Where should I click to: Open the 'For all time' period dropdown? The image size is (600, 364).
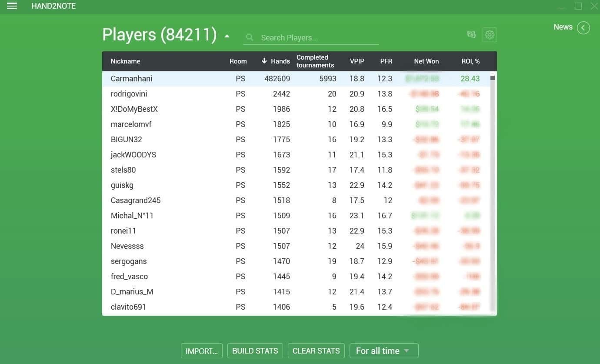coord(383,351)
